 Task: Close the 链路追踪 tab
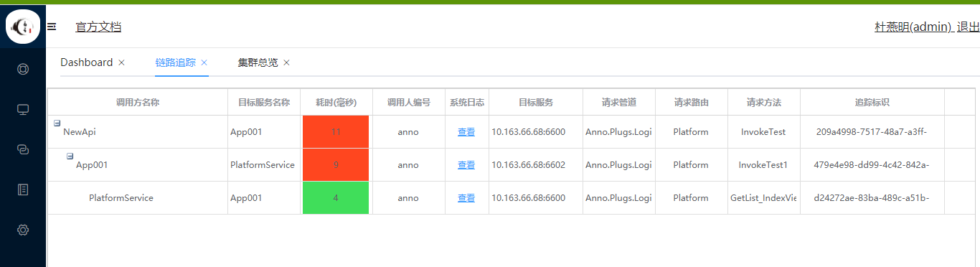click(x=204, y=62)
